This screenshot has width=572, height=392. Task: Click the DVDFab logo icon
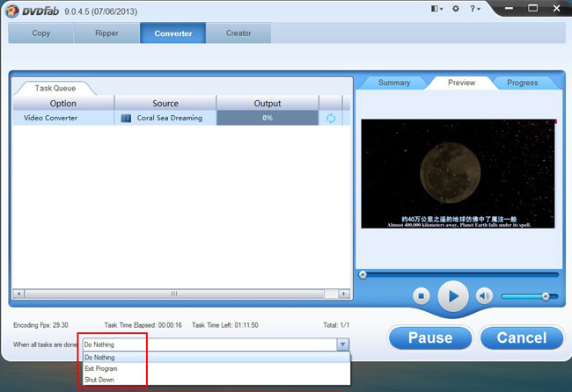(x=11, y=11)
